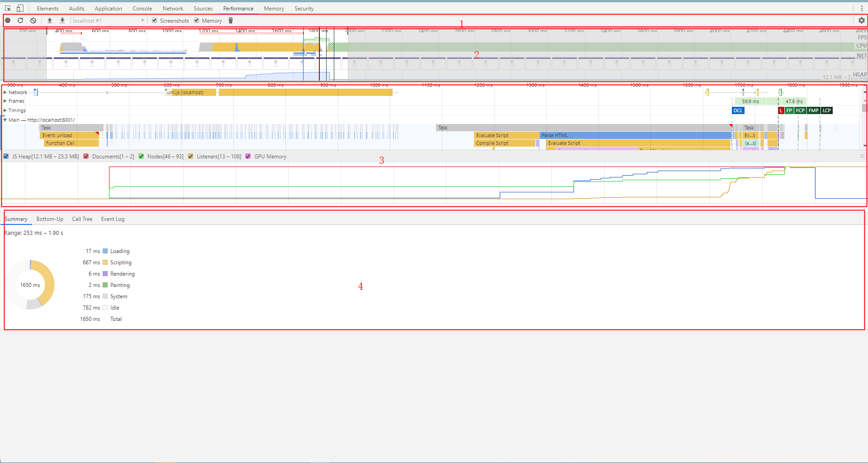Toggle the JS Heap checkbox
Viewport: 868px width, 463px height.
coord(6,157)
